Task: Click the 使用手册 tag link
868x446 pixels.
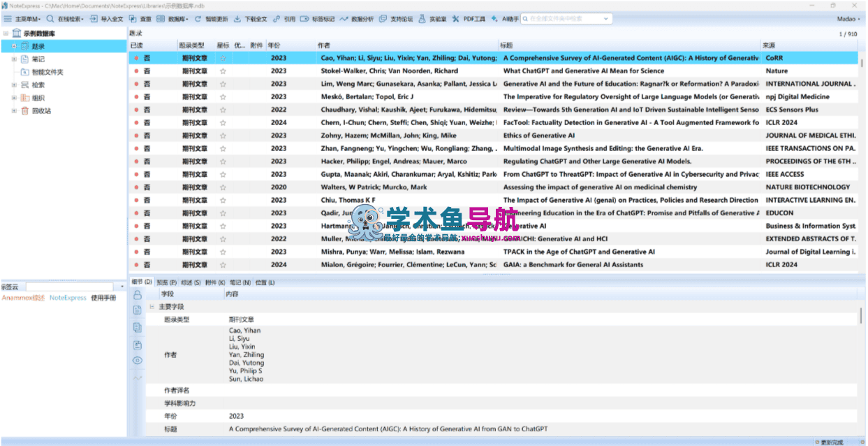Action: point(103,298)
